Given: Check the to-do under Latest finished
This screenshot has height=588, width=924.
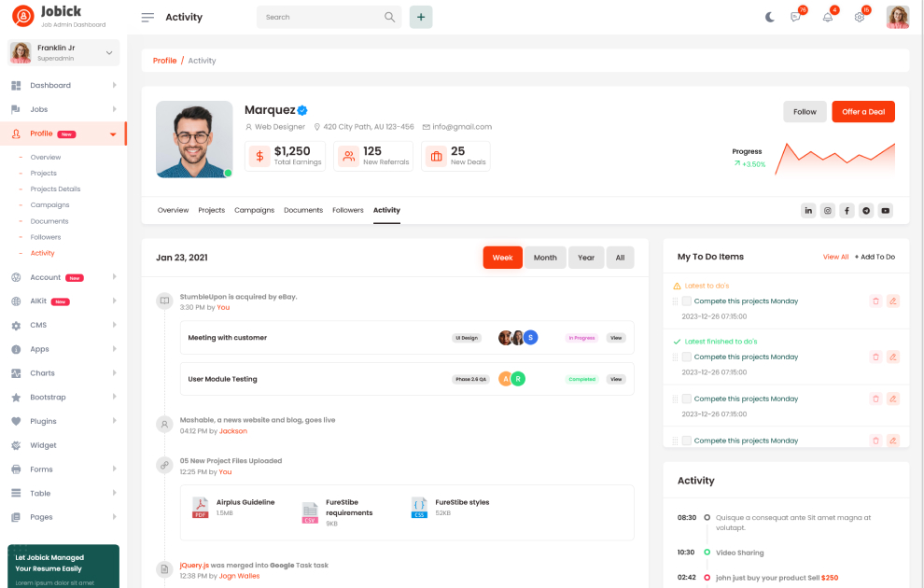Looking at the screenshot, I should 687,357.
